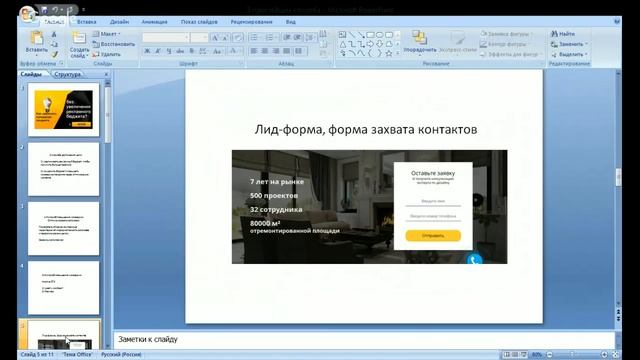This screenshot has height=360, width=640.
Task: Start Slide Show from the status bar icon
Action: (x=524, y=355)
